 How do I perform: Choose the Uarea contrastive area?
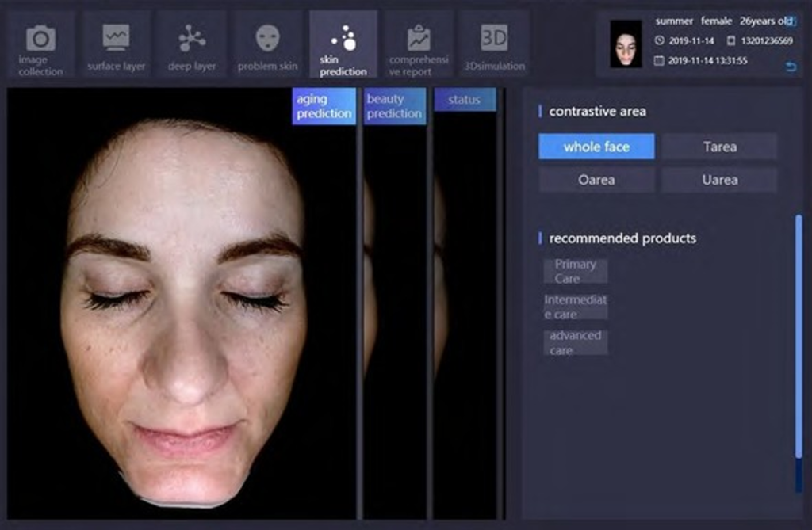click(x=719, y=180)
